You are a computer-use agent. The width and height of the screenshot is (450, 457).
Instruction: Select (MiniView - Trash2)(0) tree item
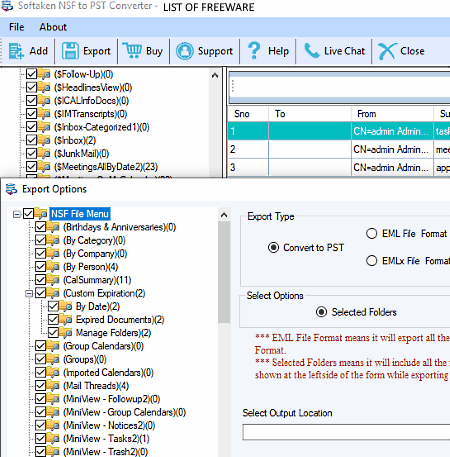[105, 452]
